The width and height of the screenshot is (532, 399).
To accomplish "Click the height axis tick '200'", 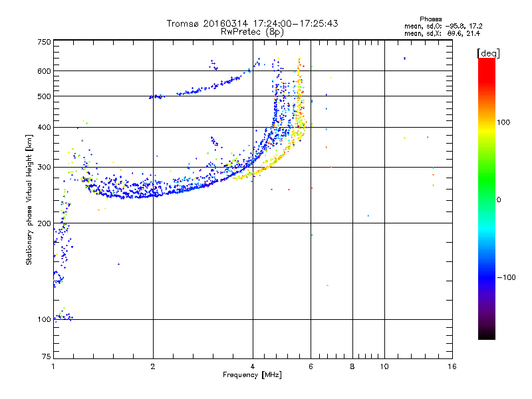I will click(x=45, y=223).
